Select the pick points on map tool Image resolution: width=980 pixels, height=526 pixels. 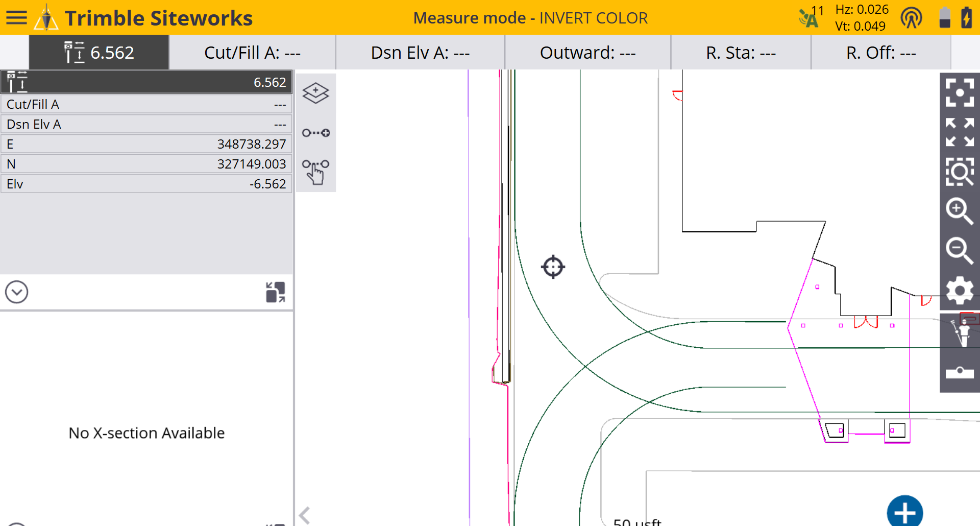click(315, 172)
